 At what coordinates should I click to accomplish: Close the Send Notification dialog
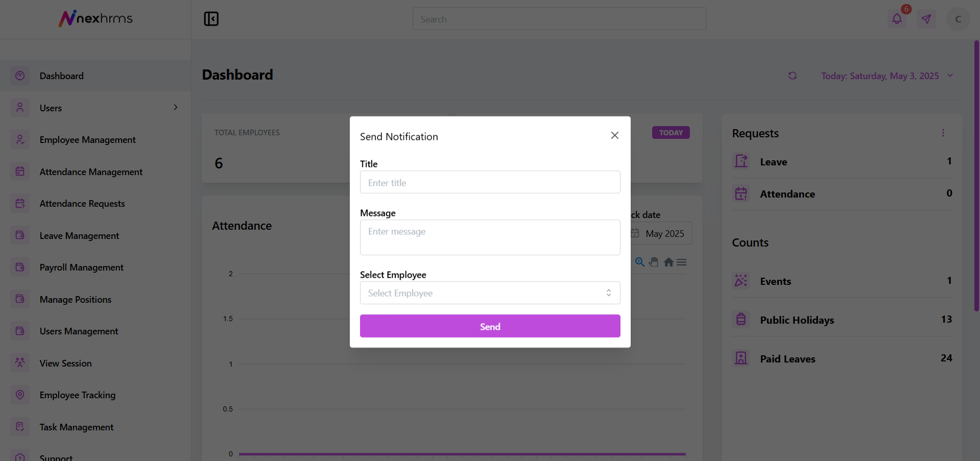coord(615,135)
